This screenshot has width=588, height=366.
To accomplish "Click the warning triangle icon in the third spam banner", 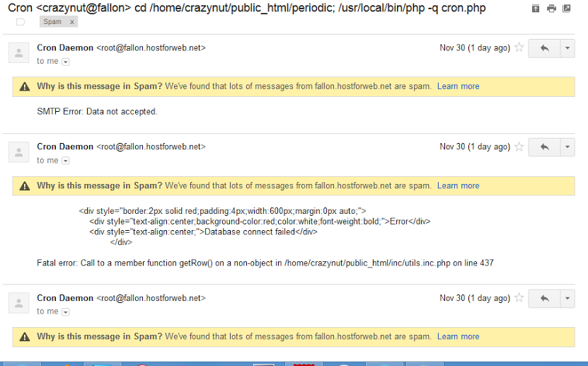I will point(25,337).
